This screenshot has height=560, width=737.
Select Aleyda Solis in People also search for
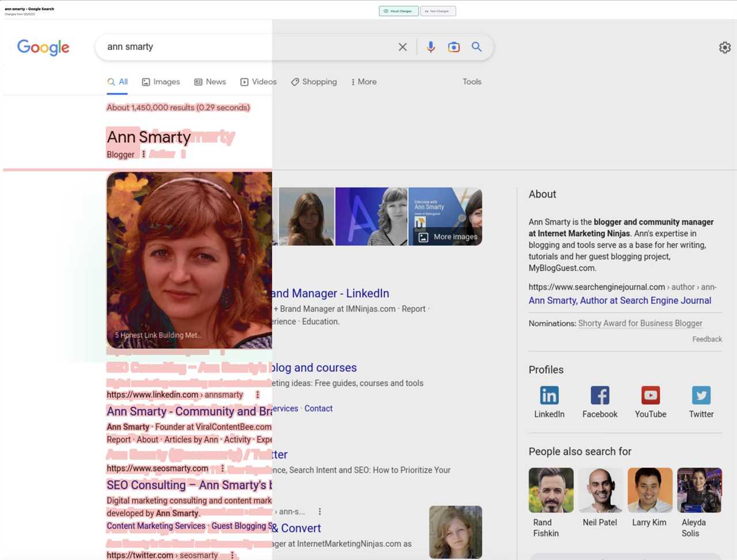click(x=699, y=503)
